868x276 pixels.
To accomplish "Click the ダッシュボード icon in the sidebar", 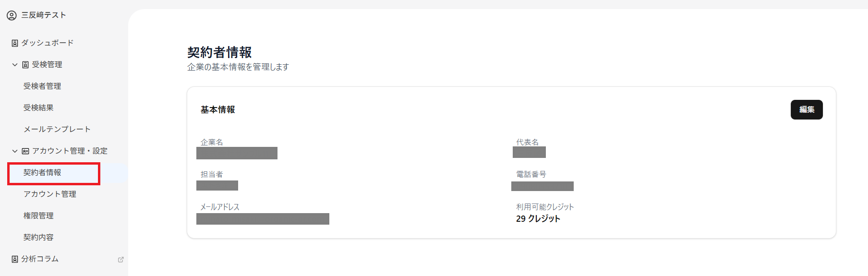I will click(15, 43).
